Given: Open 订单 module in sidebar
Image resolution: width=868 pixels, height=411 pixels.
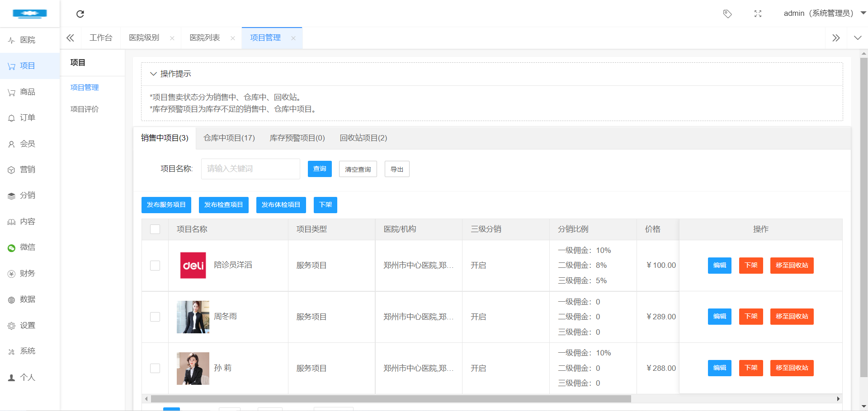Looking at the screenshot, I should 30,118.
